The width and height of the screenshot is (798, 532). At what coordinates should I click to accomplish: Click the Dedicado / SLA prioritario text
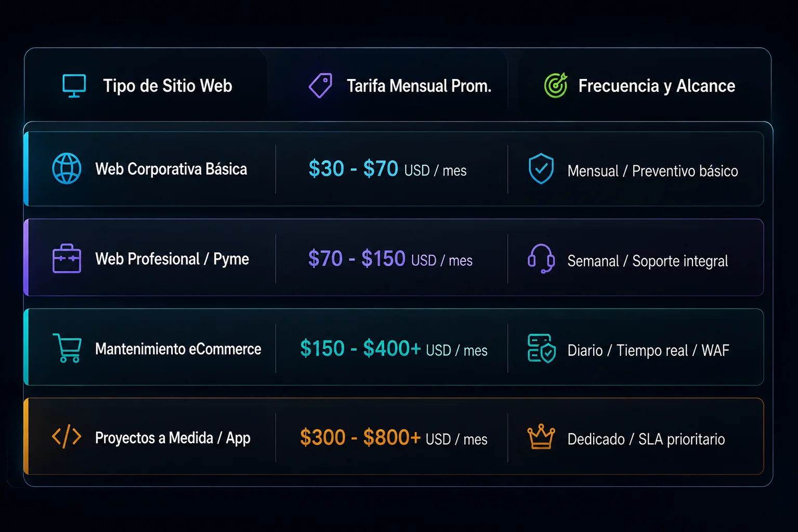pos(646,440)
